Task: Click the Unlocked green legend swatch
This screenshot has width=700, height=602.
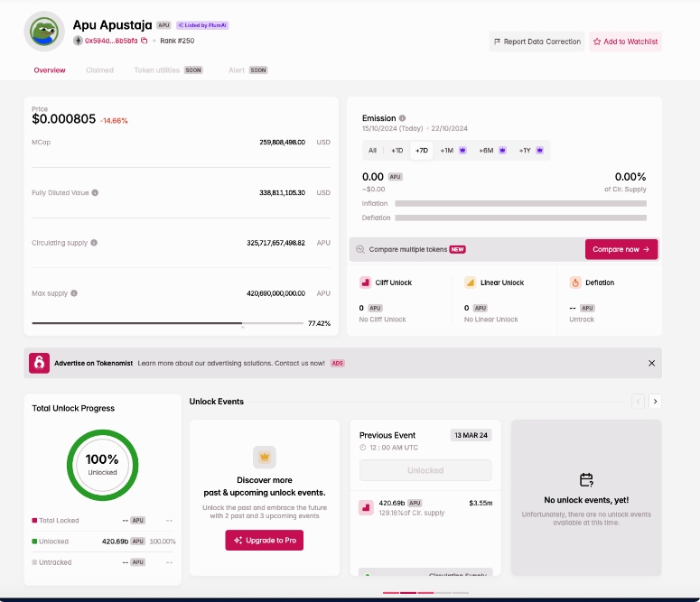Action: [x=34, y=542]
